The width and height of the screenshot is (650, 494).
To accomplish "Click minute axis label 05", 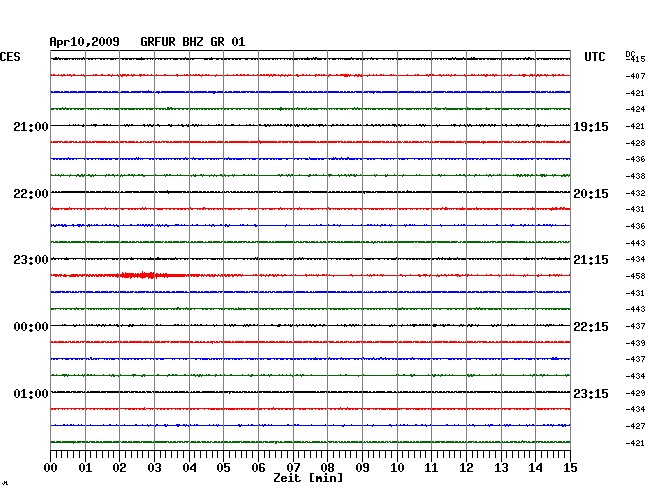I will [223, 468].
